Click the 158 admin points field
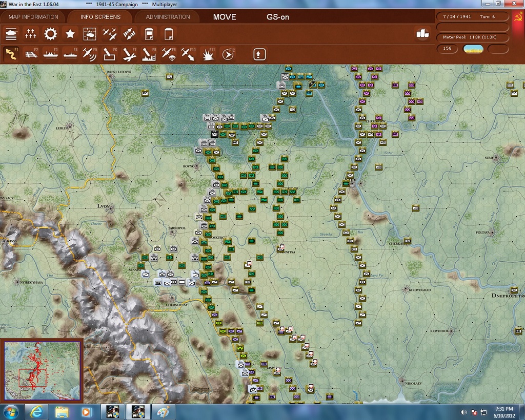Screen dimensions: 525x420 [x=447, y=49]
